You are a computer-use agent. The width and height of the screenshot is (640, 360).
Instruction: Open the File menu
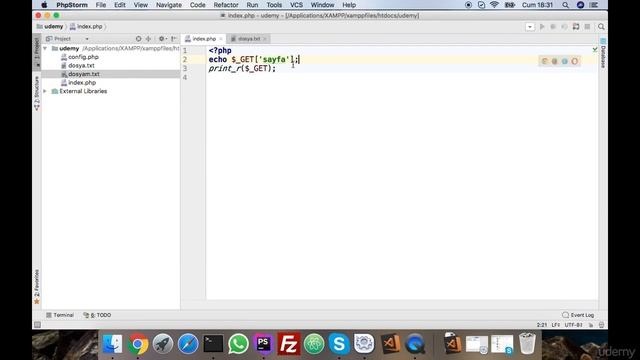(x=101, y=5)
